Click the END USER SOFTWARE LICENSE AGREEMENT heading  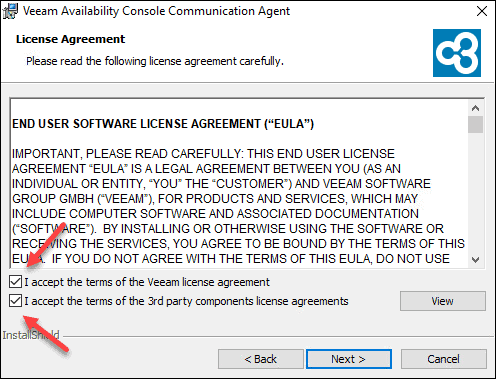point(163,124)
